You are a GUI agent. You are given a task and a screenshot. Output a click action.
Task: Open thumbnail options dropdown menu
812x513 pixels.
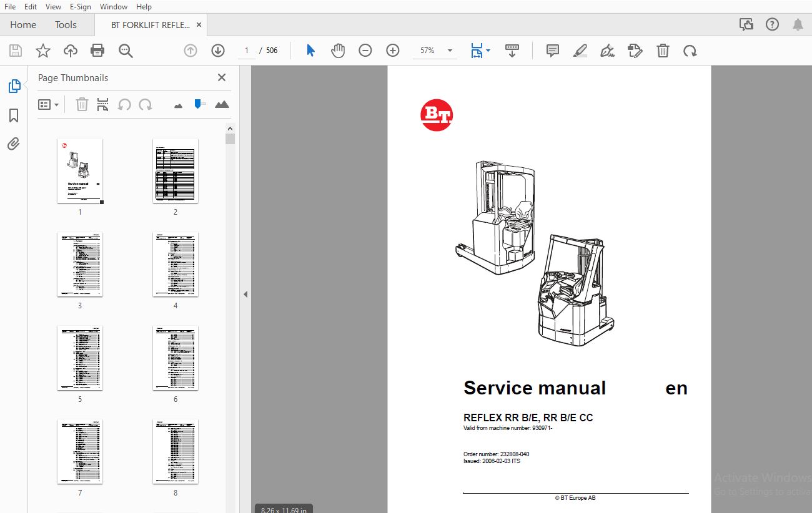pyautogui.click(x=48, y=104)
